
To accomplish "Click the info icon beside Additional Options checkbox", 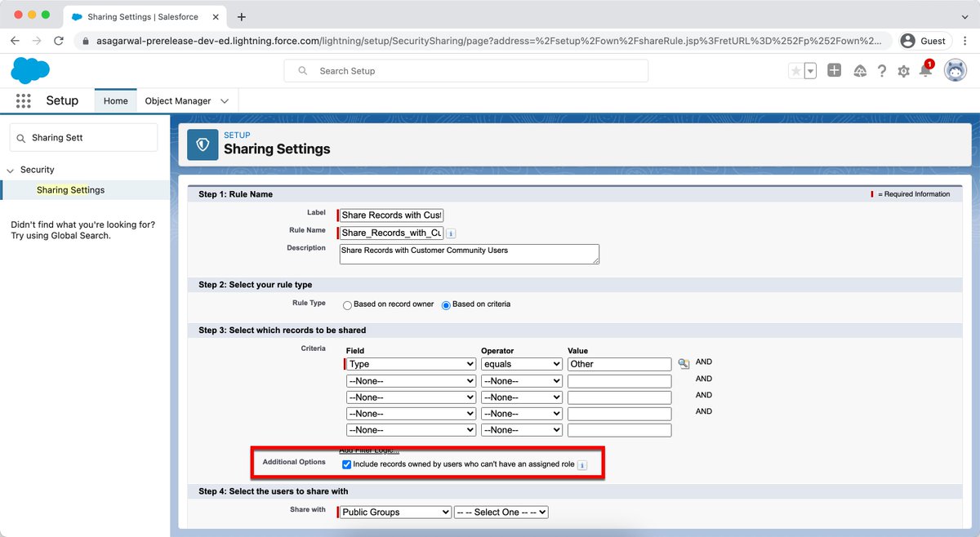I will [x=582, y=464].
